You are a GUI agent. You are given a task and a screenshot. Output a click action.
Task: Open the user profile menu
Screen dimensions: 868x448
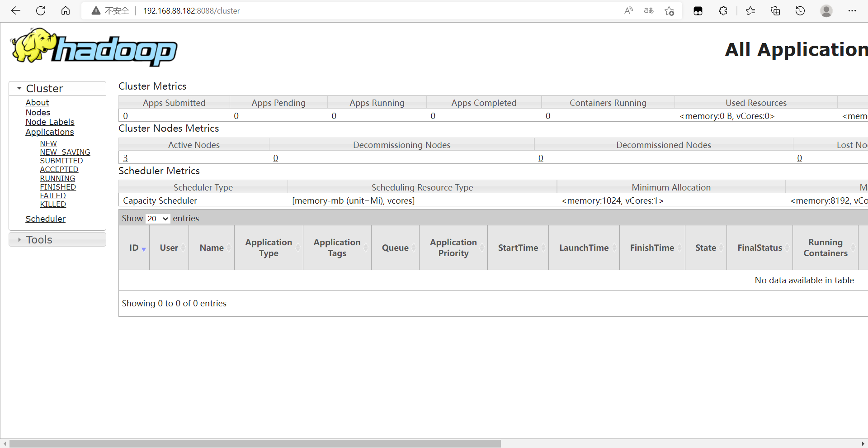pyautogui.click(x=826, y=11)
